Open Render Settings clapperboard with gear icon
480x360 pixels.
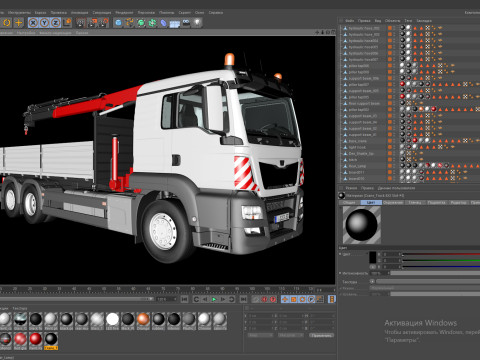(104, 23)
